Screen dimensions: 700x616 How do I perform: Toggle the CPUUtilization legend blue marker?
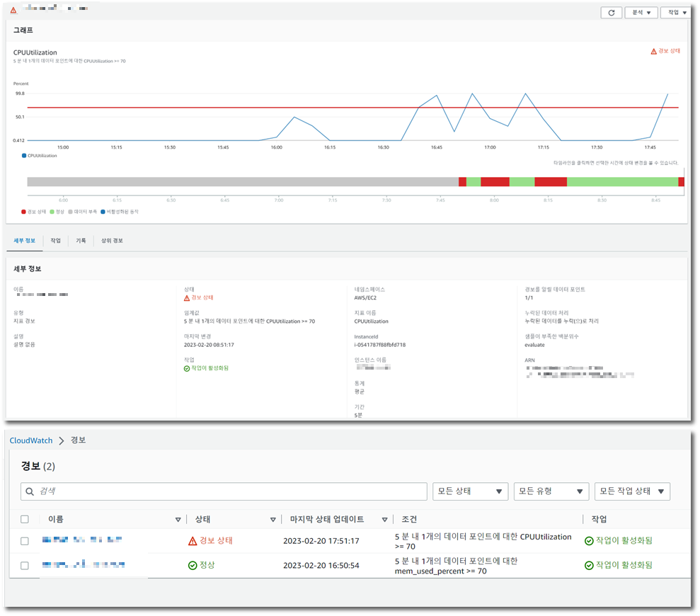[24, 156]
